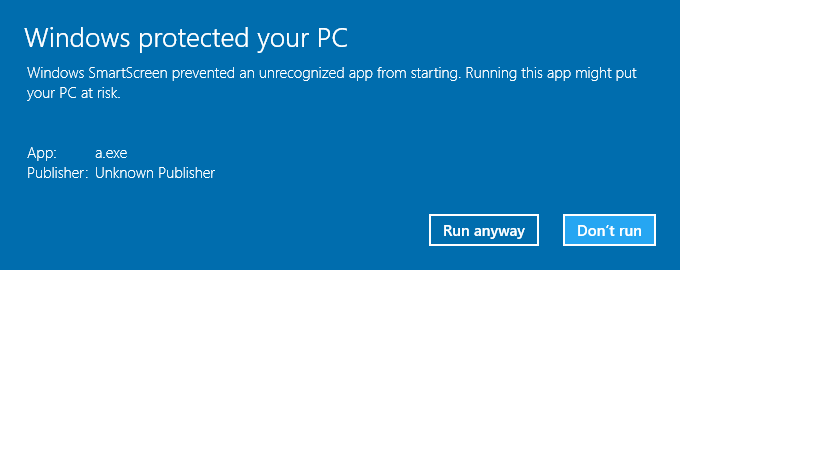Viewport: 819px width, 460px height.
Task: Click the word "Don't" on the highlighted button
Action: (594, 231)
